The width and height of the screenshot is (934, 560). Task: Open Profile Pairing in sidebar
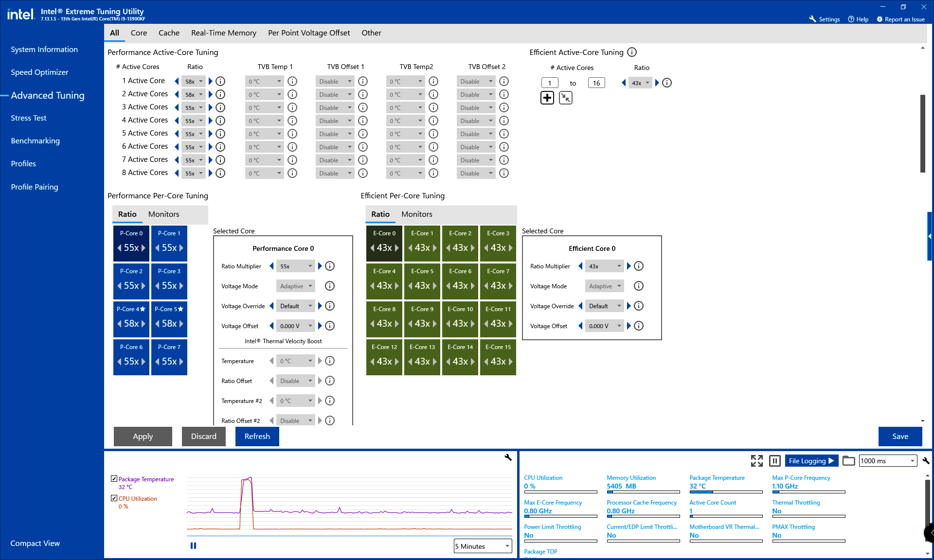click(35, 187)
